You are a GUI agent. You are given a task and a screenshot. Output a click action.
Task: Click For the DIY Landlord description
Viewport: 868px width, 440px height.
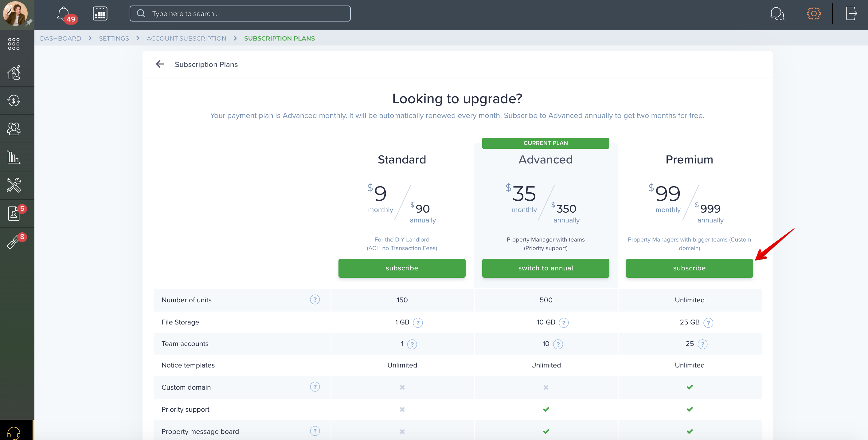(402, 244)
